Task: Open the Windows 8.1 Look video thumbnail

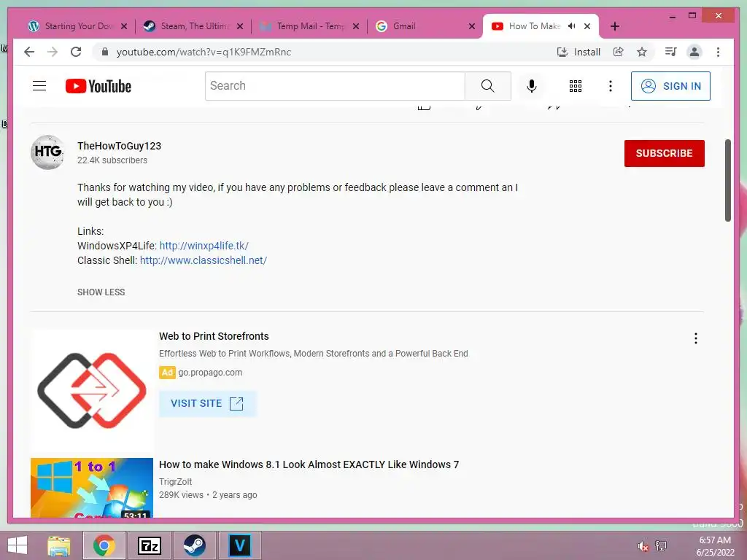Action: [x=92, y=488]
